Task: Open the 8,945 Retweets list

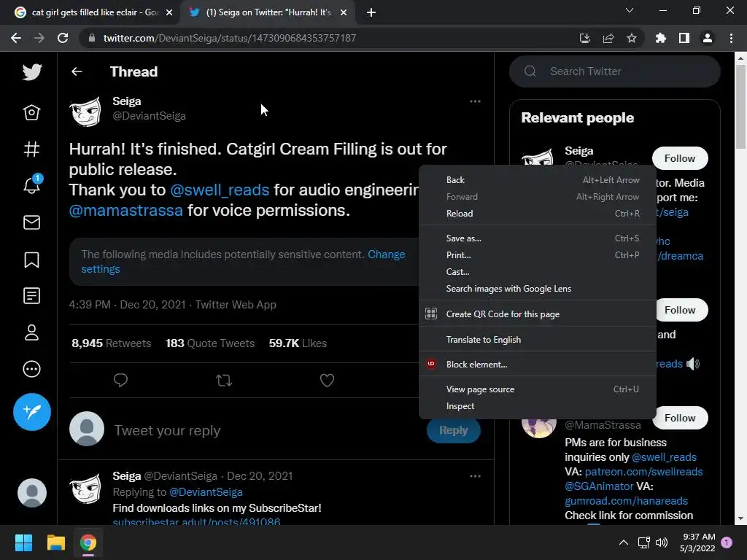Action: (x=112, y=343)
